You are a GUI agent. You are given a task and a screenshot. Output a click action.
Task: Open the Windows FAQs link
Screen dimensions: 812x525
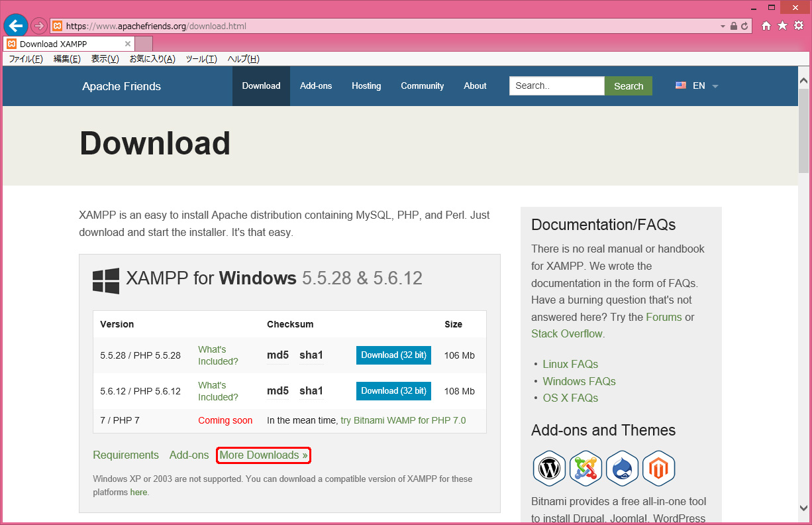(x=579, y=381)
